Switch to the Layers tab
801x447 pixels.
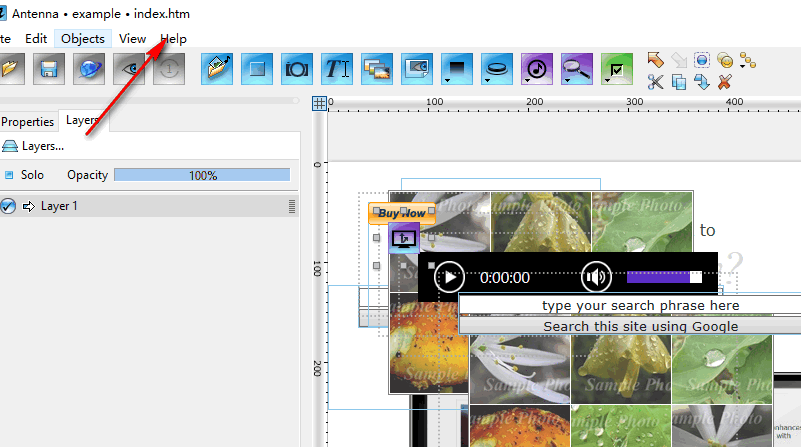click(x=83, y=121)
